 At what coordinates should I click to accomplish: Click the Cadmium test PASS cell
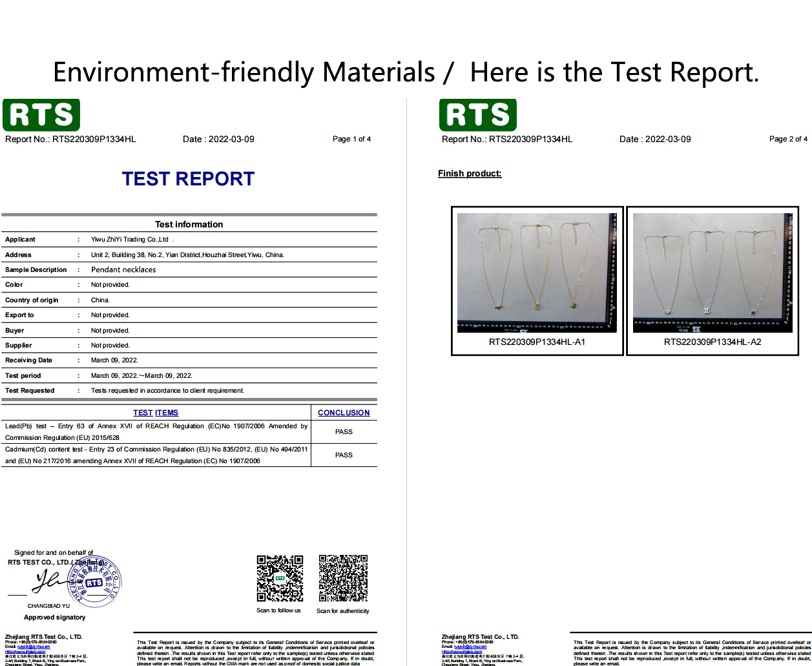[343, 455]
